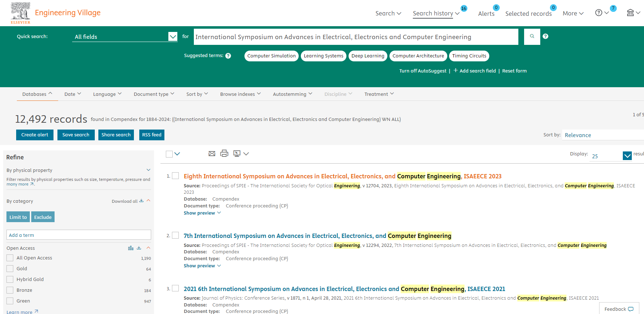
Task: Check Gold open access filter
Action: point(10,268)
